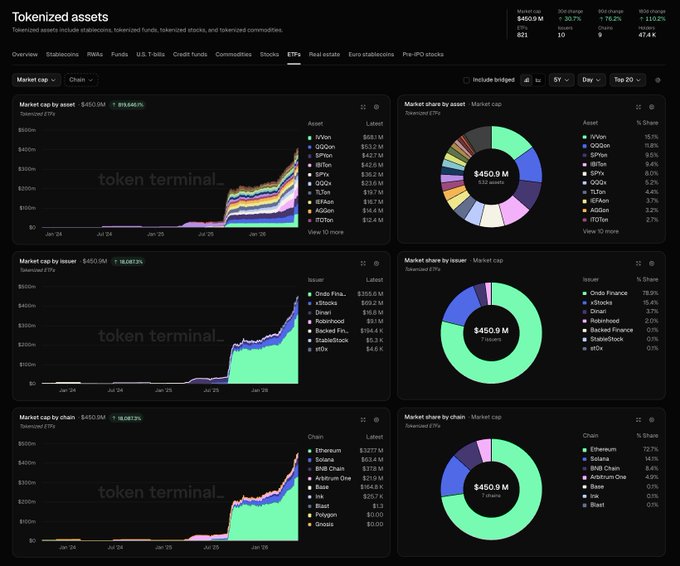Switch to the Funds tab
Viewport: 680px width, 566px height.
click(x=119, y=54)
